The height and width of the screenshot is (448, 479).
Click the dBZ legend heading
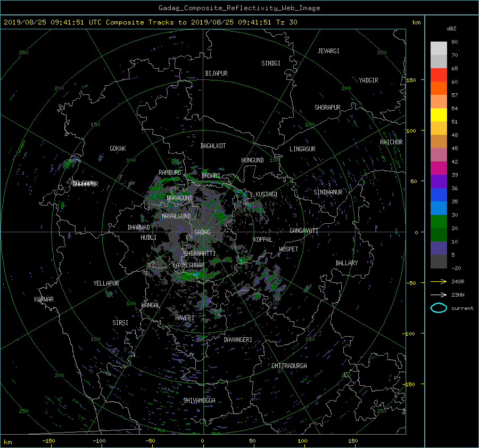click(x=451, y=28)
